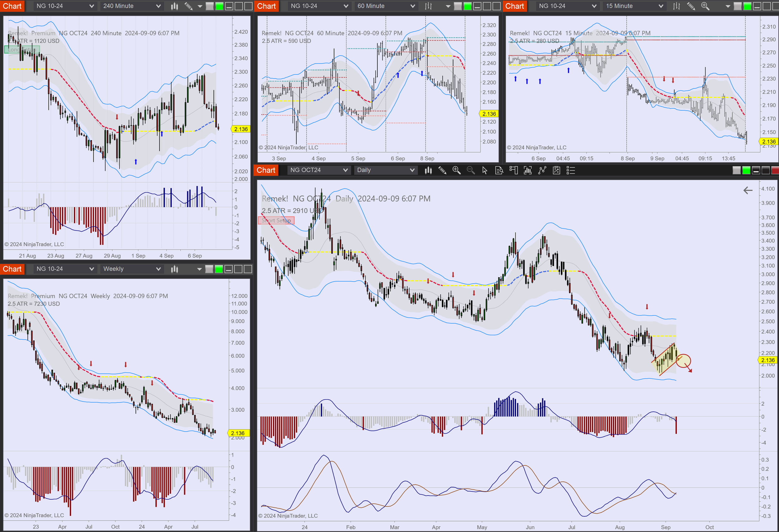The height and width of the screenshot is (532, 779).
Task: Open Indicators dialog in Daily chart
Action: (542, 170)
